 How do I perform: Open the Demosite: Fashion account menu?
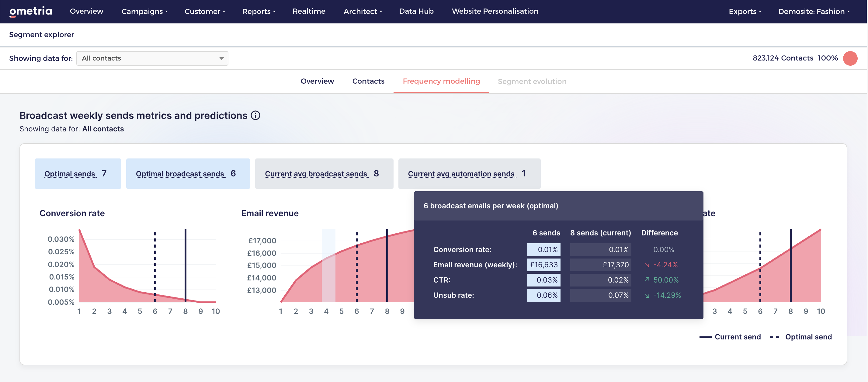814,11
